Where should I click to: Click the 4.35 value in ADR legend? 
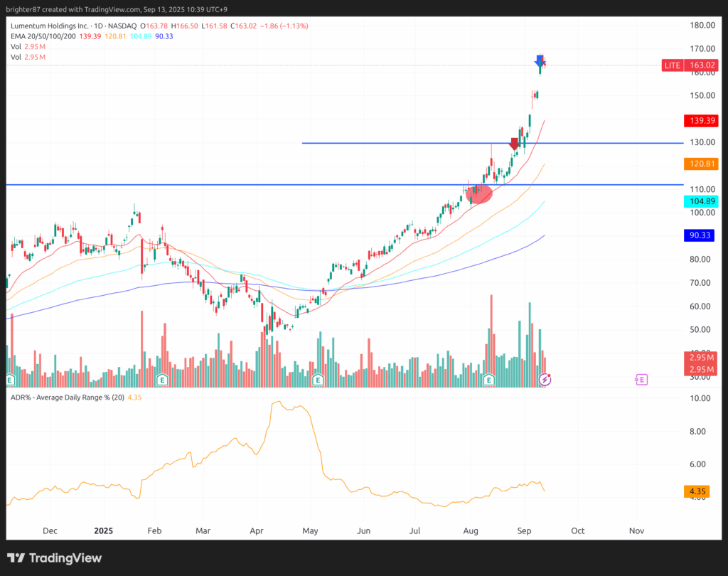pyautogui.click(x=134, y=398)
